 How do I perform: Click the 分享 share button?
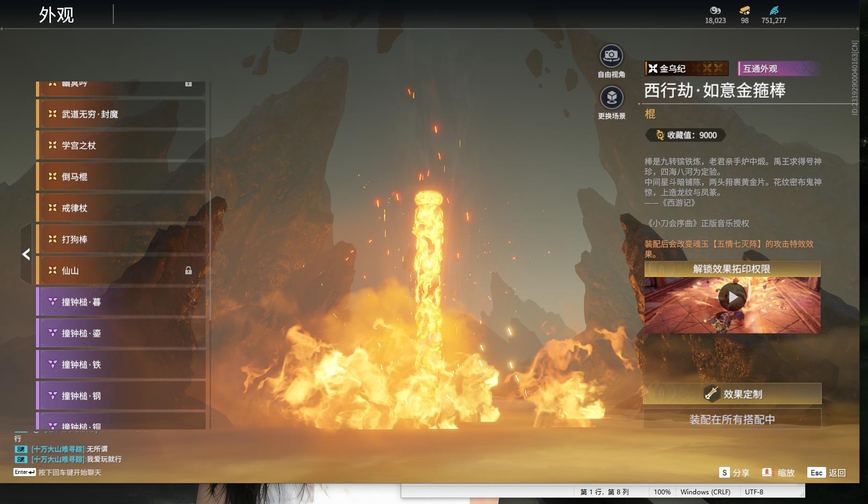pyautogui.click(x=734, y=473)
